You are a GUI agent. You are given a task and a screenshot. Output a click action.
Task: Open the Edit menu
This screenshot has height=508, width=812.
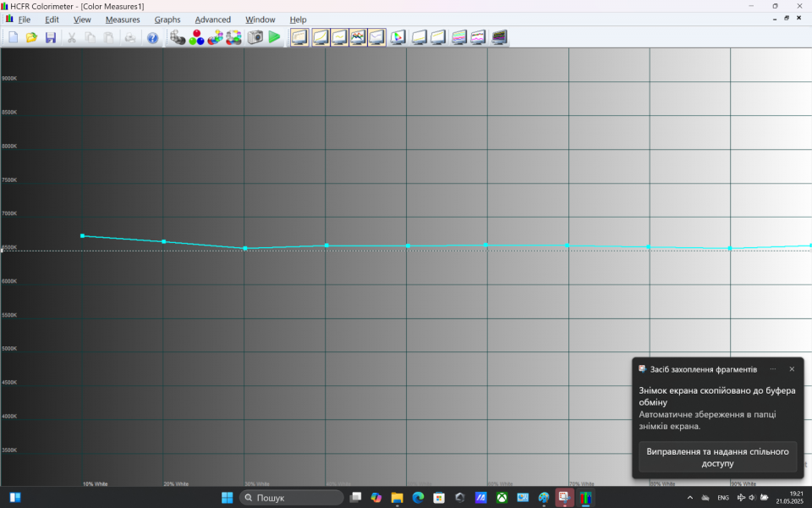pos(52,19)
